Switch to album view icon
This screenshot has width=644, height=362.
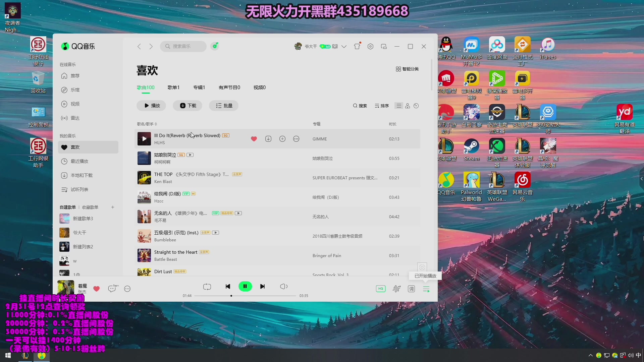point(416,106)
